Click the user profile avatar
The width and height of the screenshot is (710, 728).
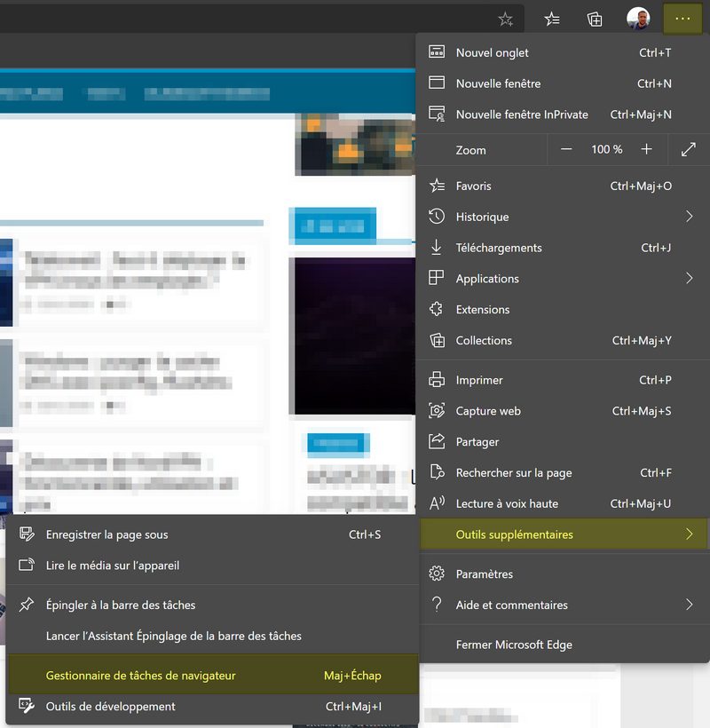638,19
